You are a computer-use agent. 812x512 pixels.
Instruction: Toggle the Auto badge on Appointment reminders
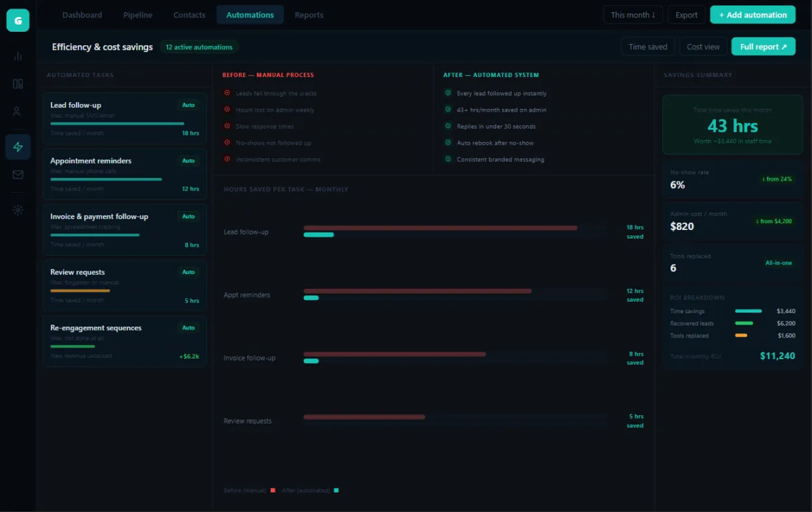click(x=189, y=161)
